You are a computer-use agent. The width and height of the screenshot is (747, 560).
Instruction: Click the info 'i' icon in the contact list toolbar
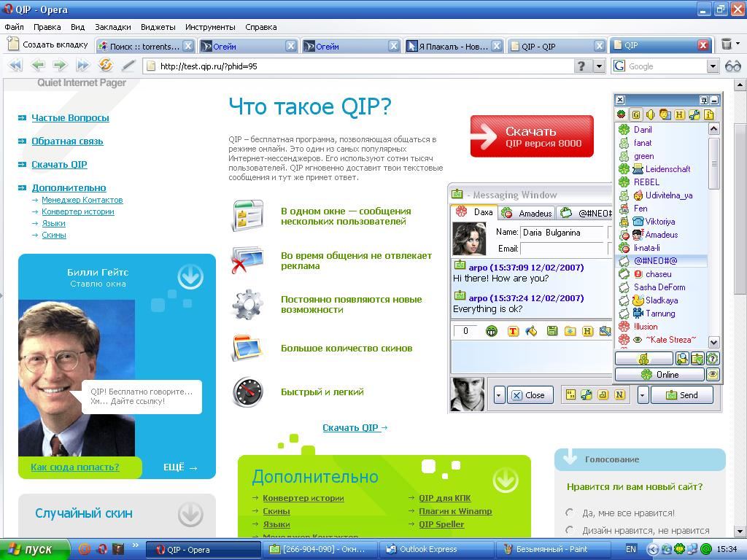709,114
